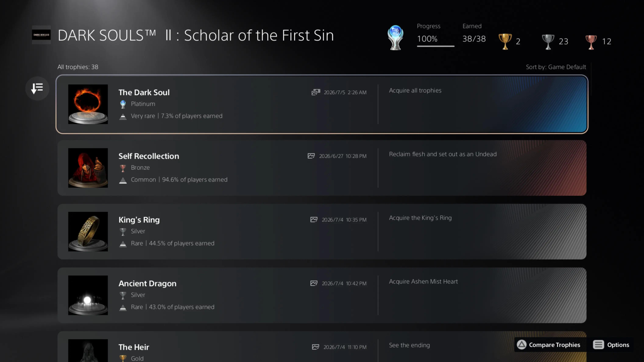Image resolution: width=644 pixels, height=362 pixels.
Task: Click Dark Souls II game logo icon
Action: point(41,35)
